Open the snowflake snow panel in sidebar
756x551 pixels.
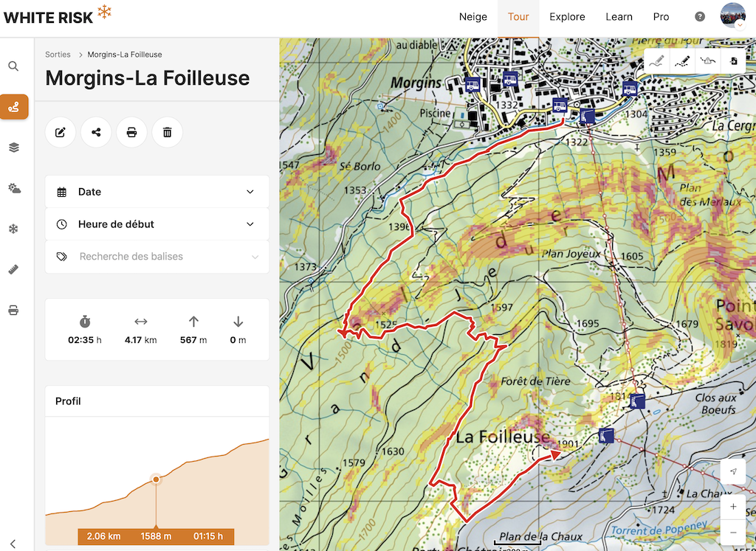click(13, 229)
